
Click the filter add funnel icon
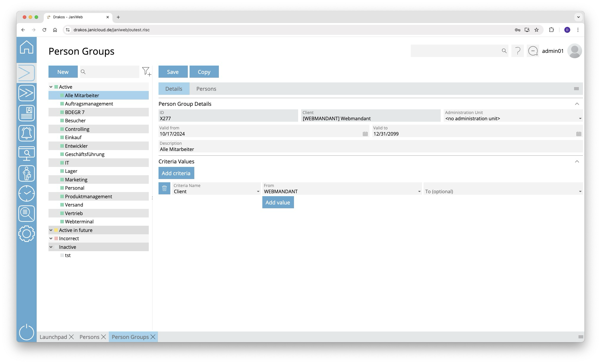coord(146,71)
